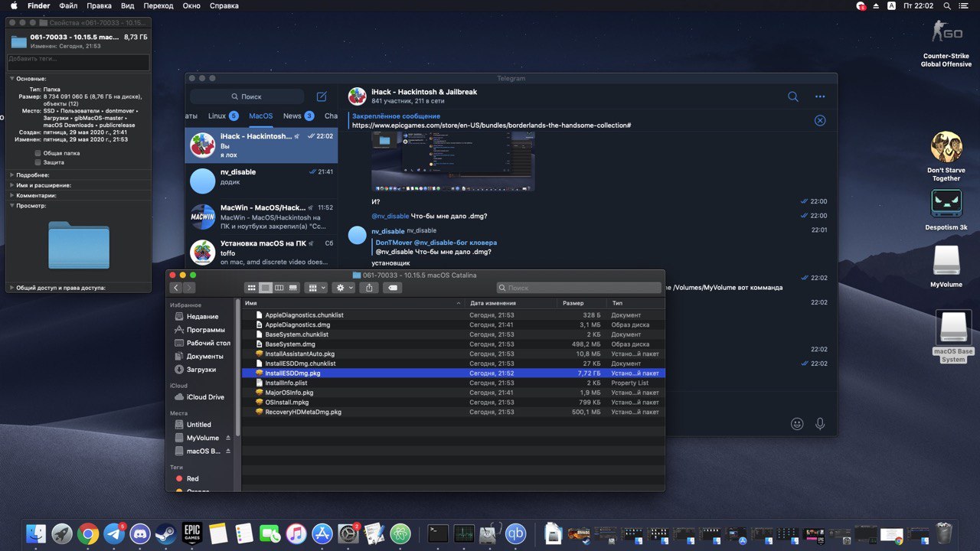
Task: Open iTunes Music from the Dock
Action: tap(296, 533)
